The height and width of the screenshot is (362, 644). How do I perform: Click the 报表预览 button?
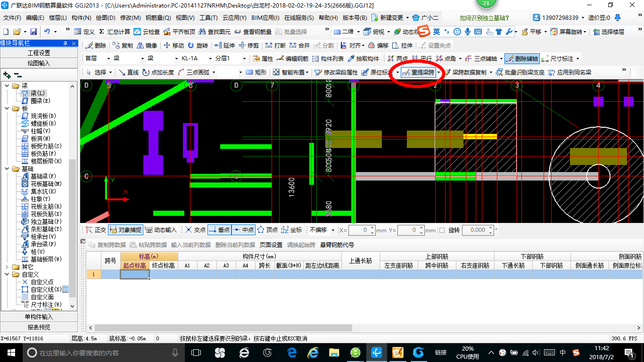(x=39, y=327)
